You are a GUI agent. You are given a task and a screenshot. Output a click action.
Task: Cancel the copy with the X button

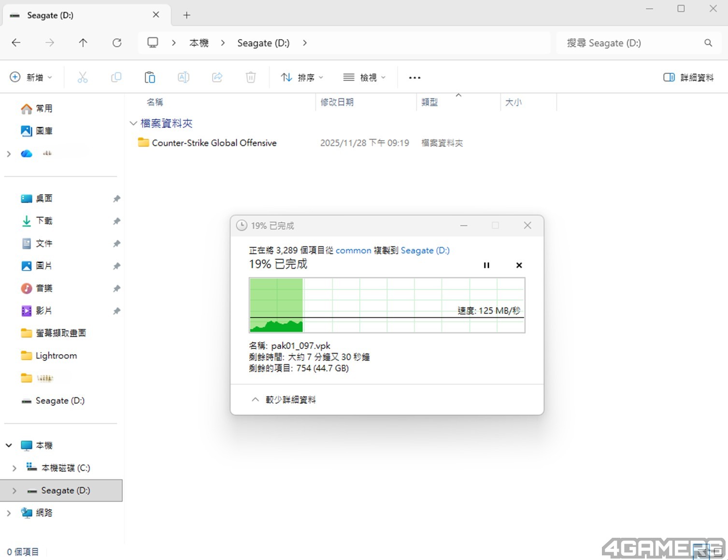pos(519,265)
